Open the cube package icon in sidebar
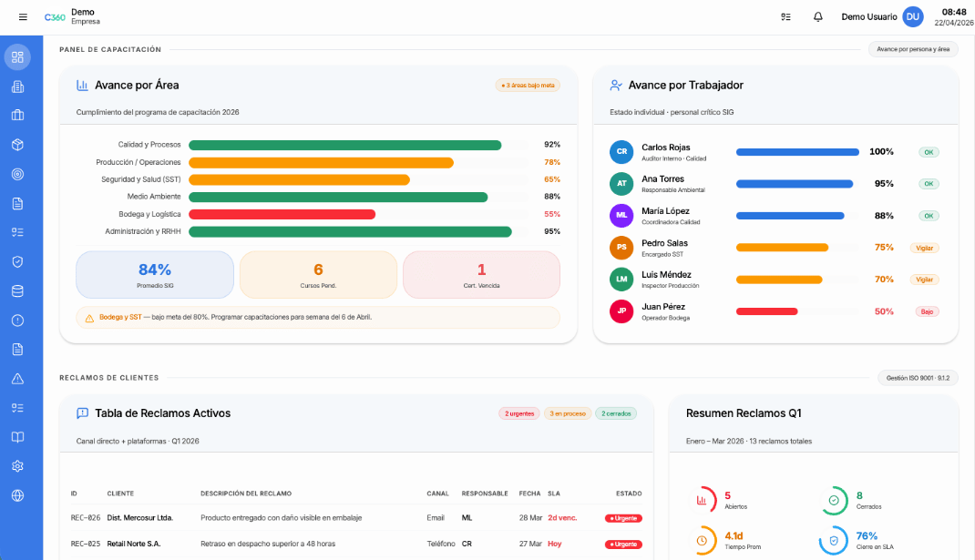This screenshot has width=975, height=560. point(17,145)
